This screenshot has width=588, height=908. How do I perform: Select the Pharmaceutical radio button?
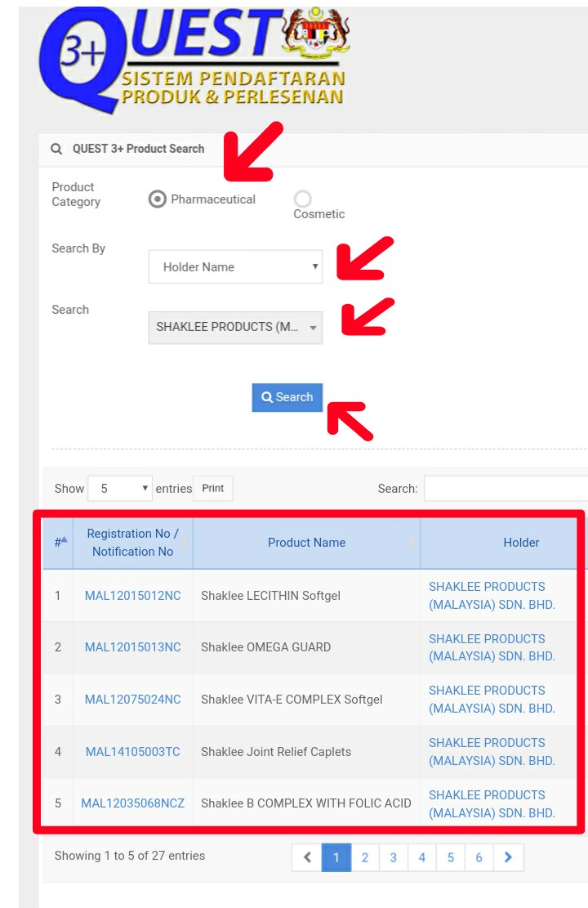(x=158, y=199)
